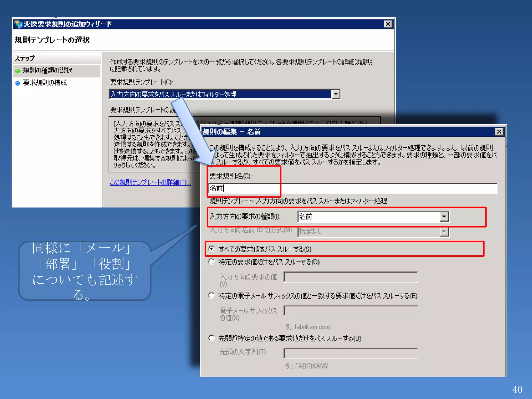The height and width of the screenshot is (399, 532).
Task: Click the 要求規則テンプレート(C): label
Action: (x=141, y=82)
